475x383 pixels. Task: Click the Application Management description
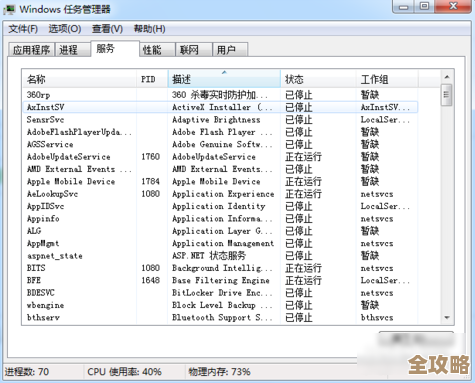223,243
